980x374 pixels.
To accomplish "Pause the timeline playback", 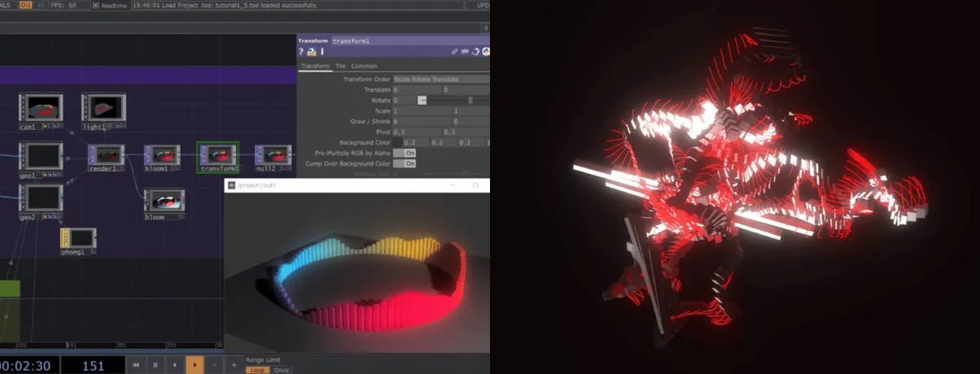I will coord(155,365).
